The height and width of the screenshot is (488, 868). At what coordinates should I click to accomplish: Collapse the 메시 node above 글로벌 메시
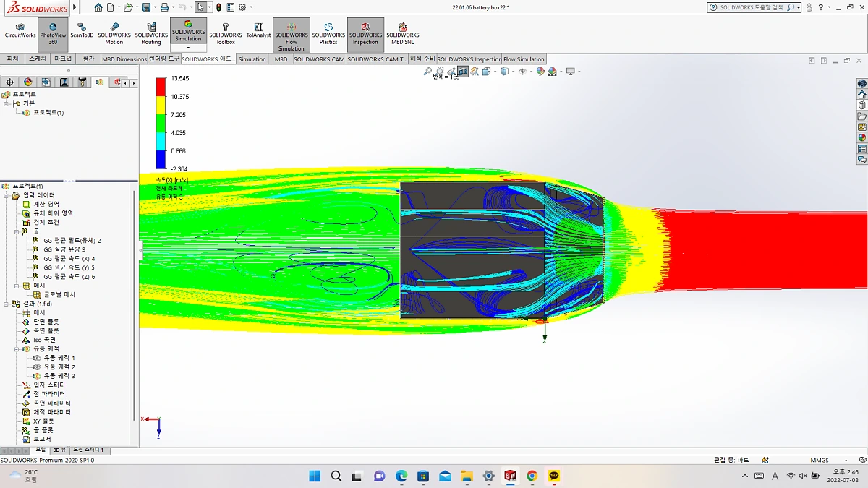coord(16,286)
